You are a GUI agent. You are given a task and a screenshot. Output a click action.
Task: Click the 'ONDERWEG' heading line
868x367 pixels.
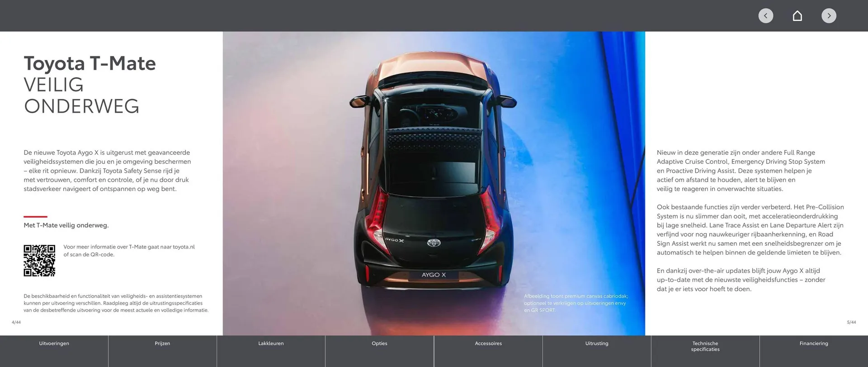[81, 106]
